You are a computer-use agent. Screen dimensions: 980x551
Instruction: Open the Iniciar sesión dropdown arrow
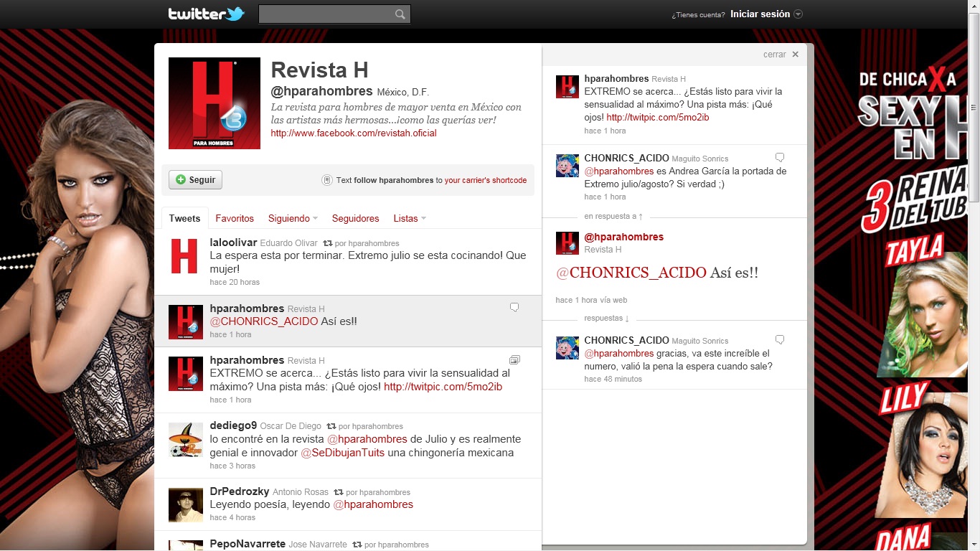coord(798,14)
